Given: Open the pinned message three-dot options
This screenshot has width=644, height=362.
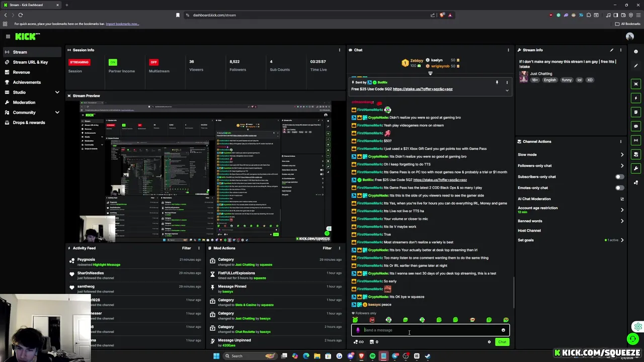Looking at the screenshot, I should [507, 82].
